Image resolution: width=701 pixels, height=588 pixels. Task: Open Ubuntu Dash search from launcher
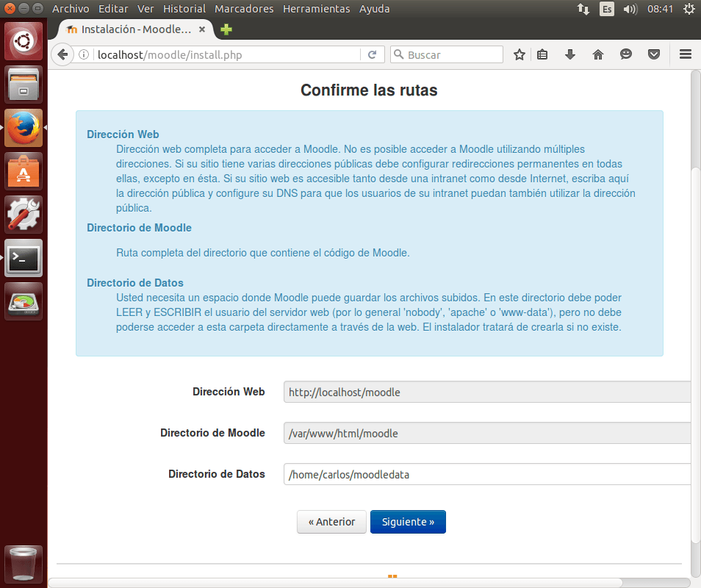(24, 41)
